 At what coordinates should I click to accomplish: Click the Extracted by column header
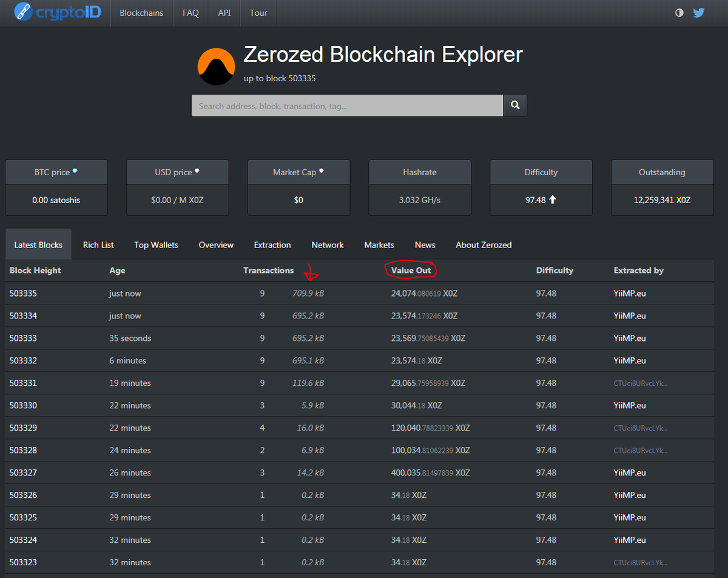coord(639,271)
